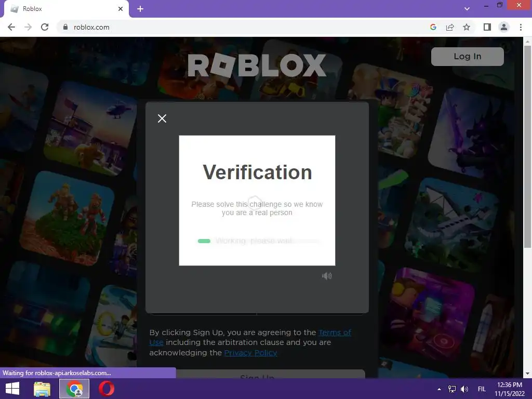This screenshot has height=399, width=532.
Task: Restore down the Chrome window
Action: click(x=500, y=5)
